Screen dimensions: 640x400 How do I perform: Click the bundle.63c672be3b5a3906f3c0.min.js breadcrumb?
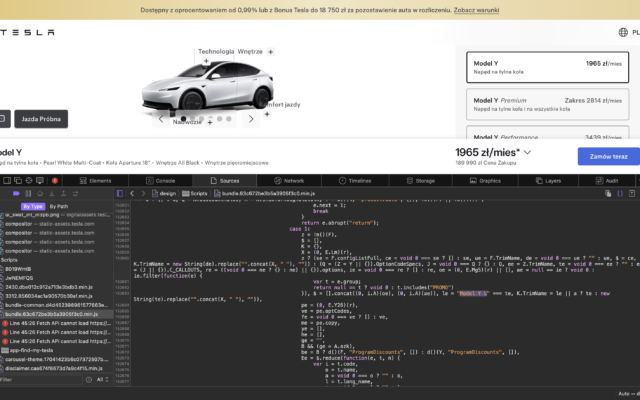(x=264, y=193)
